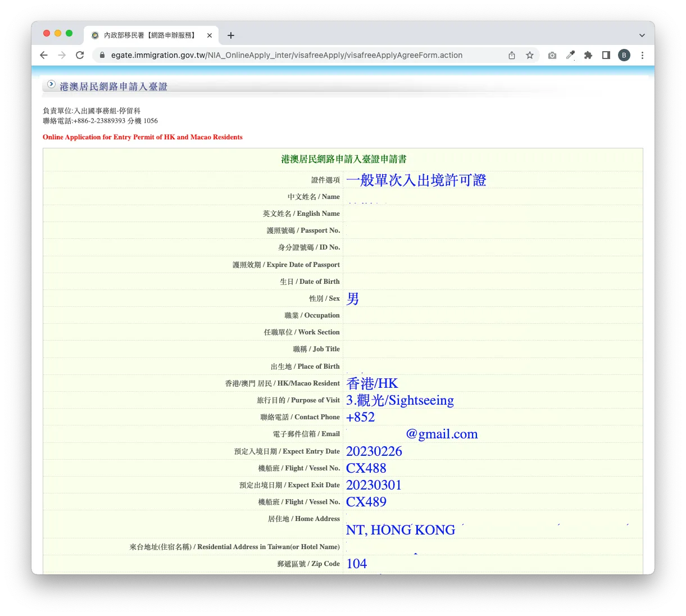Click the 居住地 / Home Address label

pyautogui.click(x=304, y=519)
